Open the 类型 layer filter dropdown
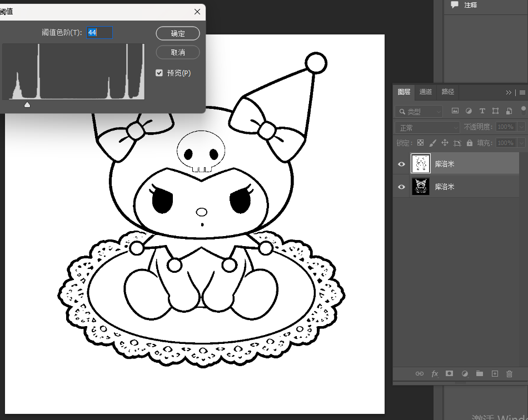528x420 pixels. click(419, 112)
